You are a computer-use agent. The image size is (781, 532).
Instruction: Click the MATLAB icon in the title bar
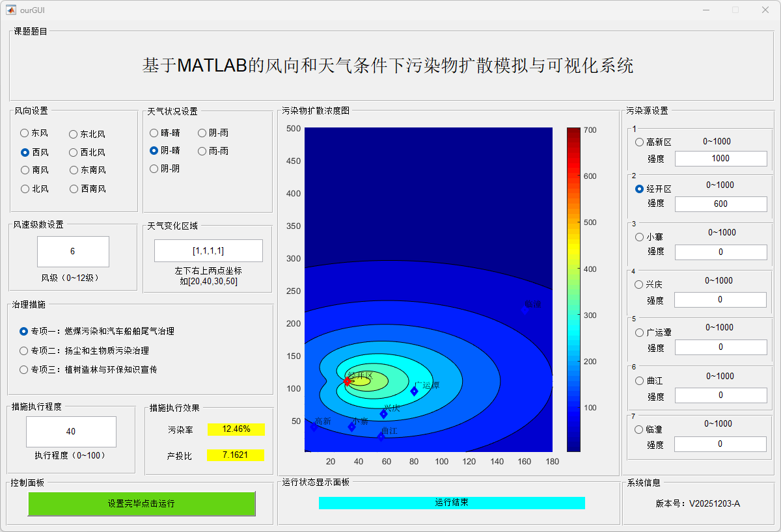pyautogui.click(x=11, y=10)
